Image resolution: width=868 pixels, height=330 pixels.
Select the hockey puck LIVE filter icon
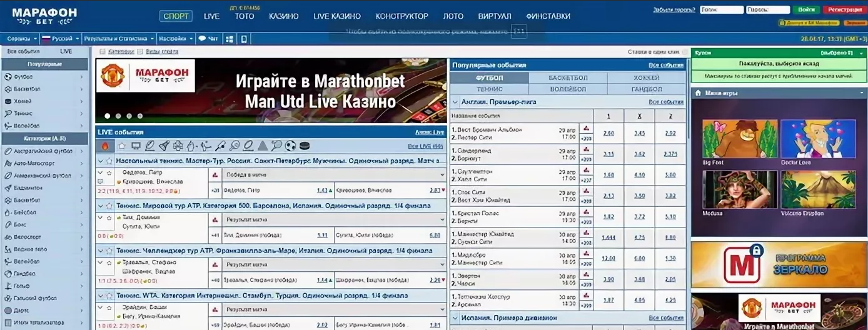point(305,146)
